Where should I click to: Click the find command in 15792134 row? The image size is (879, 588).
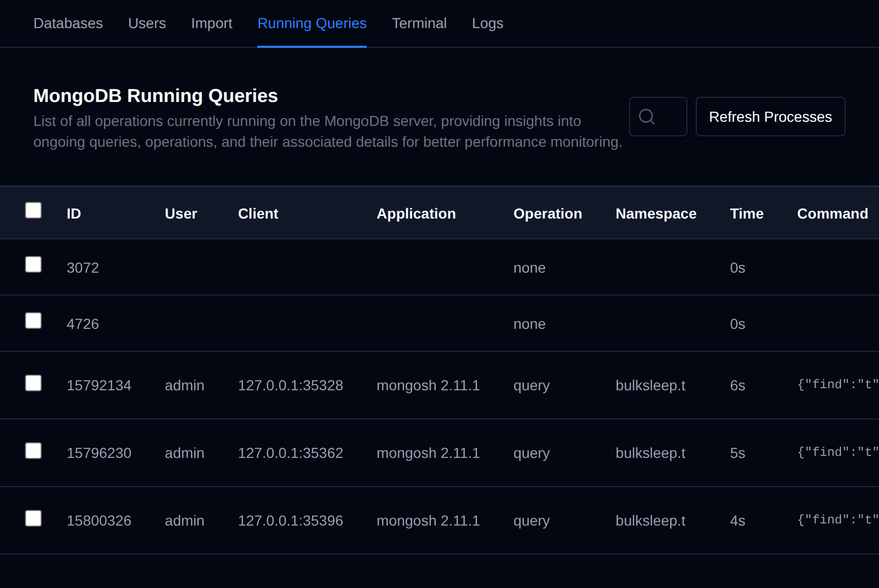tap(838, 385)
